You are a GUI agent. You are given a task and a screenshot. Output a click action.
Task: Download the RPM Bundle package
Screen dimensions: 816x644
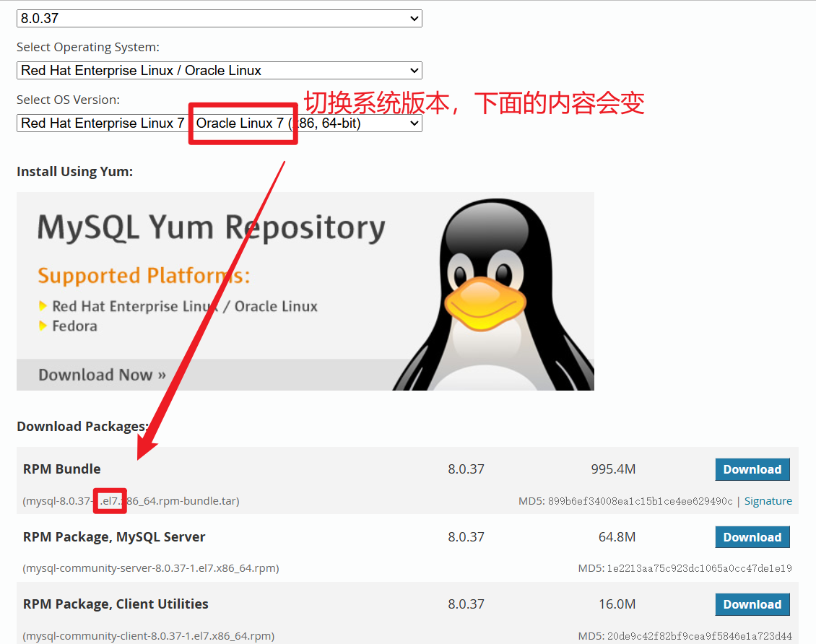pos(752,469)
